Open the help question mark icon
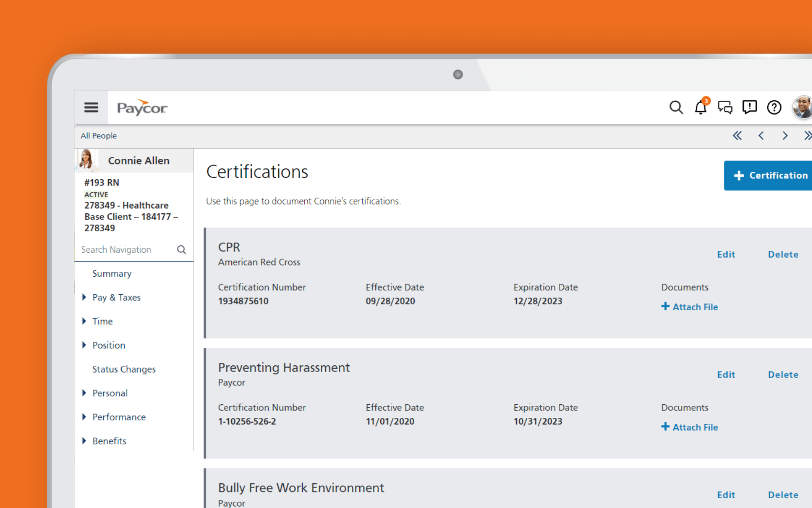The width and height of the screenshot is (812, 508). (x=774, y=107)
